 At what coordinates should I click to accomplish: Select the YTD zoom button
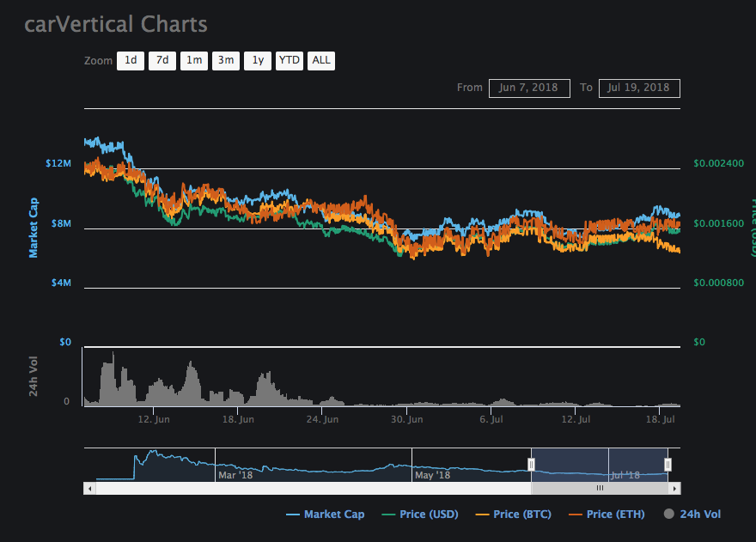[x=290, y=61]
